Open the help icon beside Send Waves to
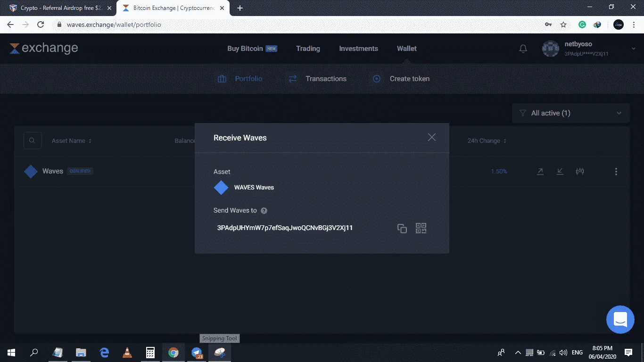The image size is (644, 362). coord(264,211)
